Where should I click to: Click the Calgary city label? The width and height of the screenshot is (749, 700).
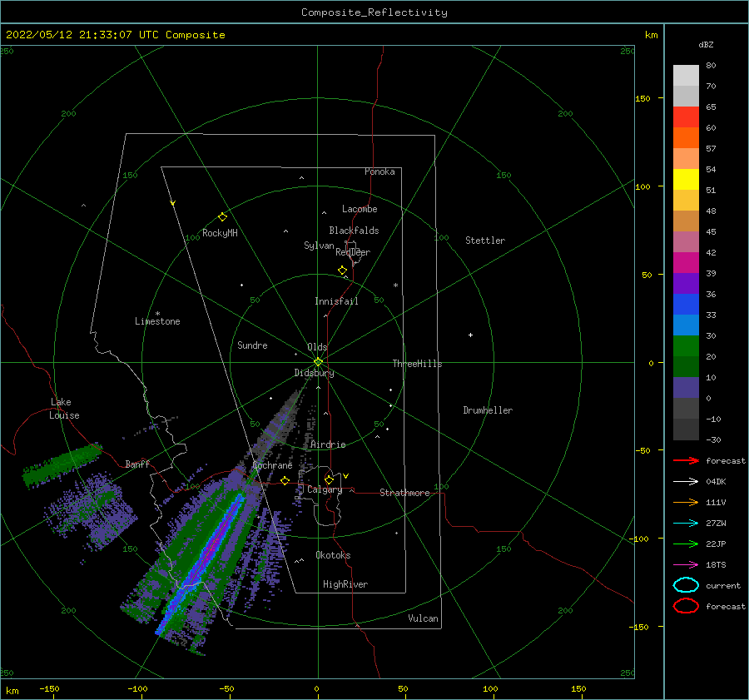(325, 489)
